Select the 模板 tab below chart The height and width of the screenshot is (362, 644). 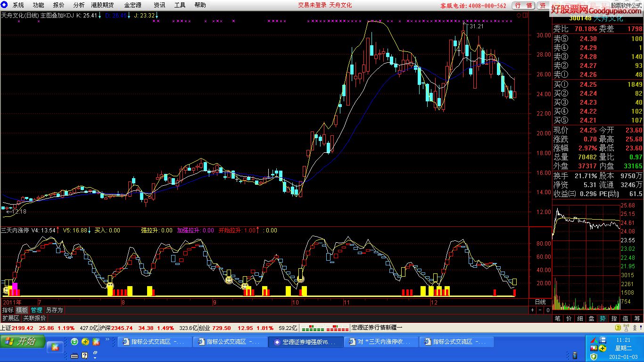coord(22,310)
